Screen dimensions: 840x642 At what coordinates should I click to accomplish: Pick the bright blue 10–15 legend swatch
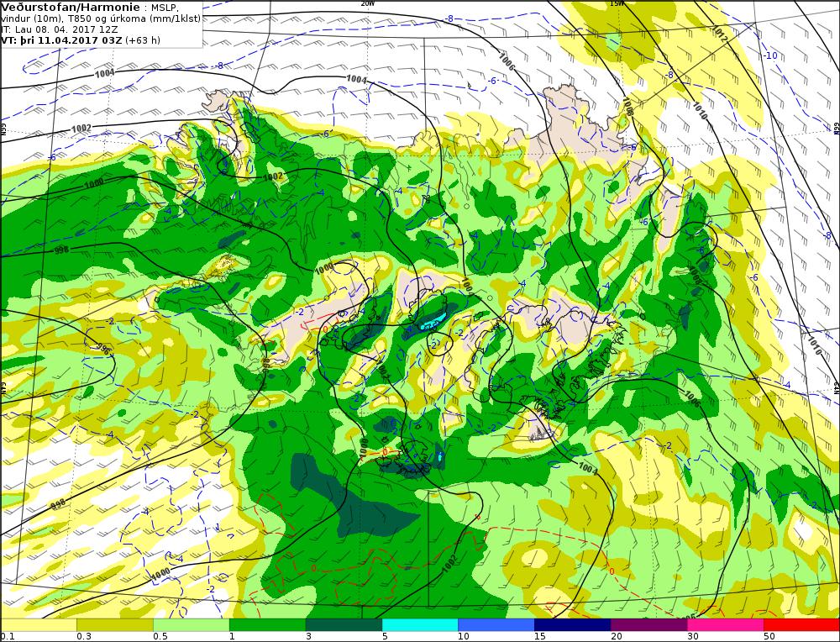click(x=496, y=625)
